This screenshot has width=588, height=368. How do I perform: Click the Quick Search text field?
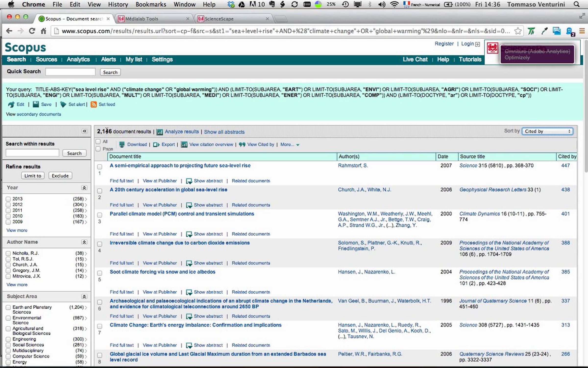coord(70,72)
